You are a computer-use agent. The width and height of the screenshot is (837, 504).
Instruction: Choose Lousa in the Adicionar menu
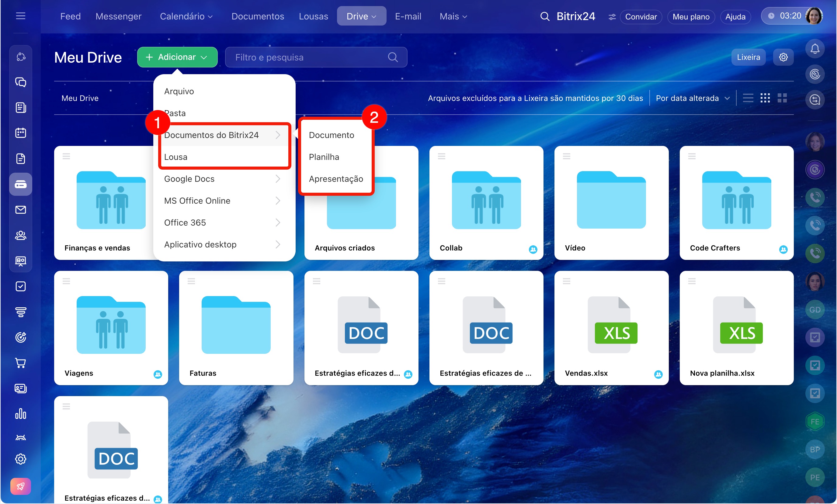click(175, 157)
